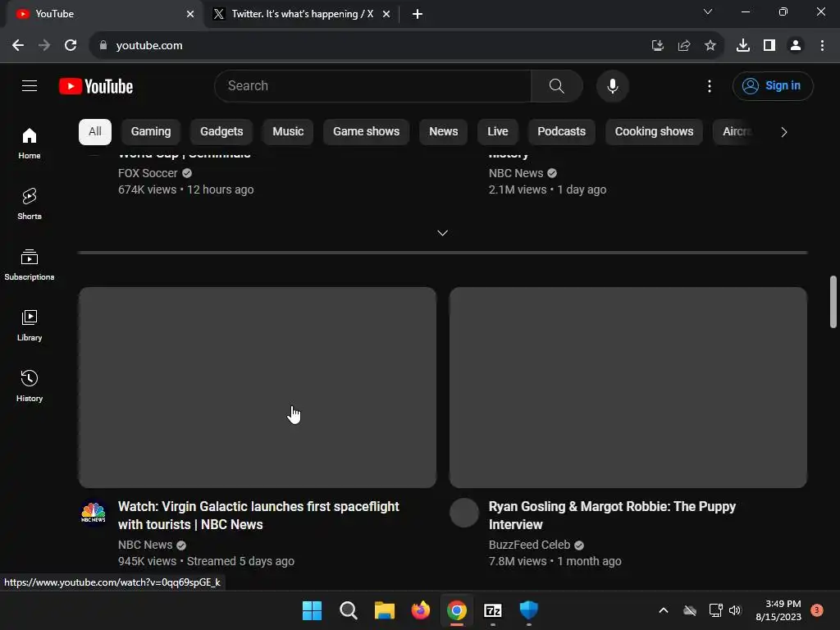Close the Twitter / X tab

pyautogui.click(x=386, y=14)
